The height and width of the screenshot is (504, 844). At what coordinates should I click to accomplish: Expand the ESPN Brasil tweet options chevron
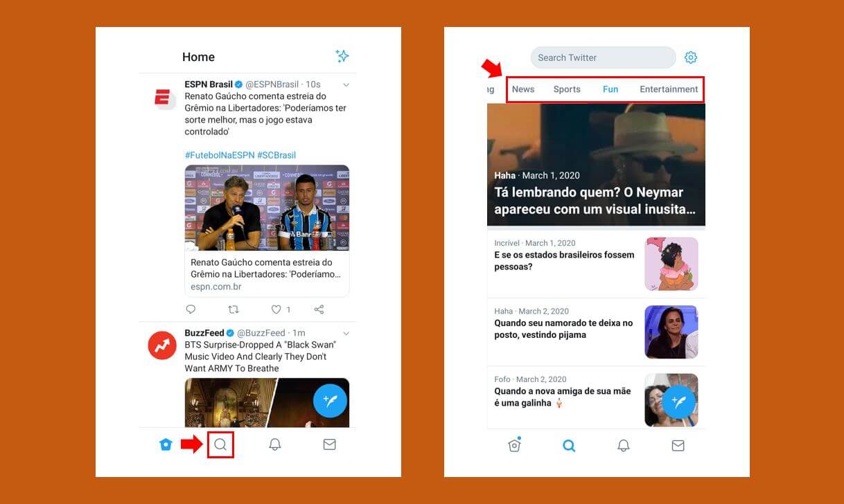(x=346, y=84)
